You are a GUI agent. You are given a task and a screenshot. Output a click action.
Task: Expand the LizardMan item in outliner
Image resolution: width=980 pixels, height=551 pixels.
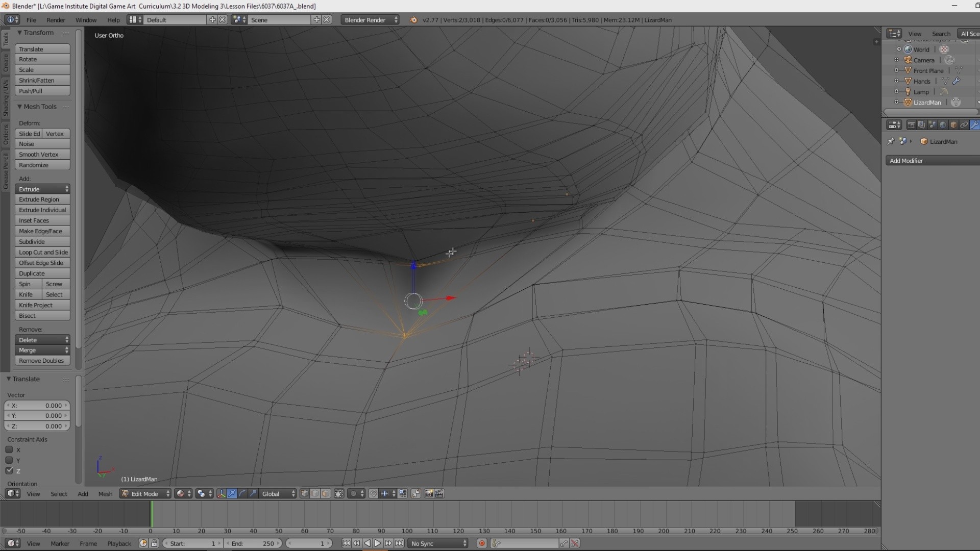(x=896, y=102)
